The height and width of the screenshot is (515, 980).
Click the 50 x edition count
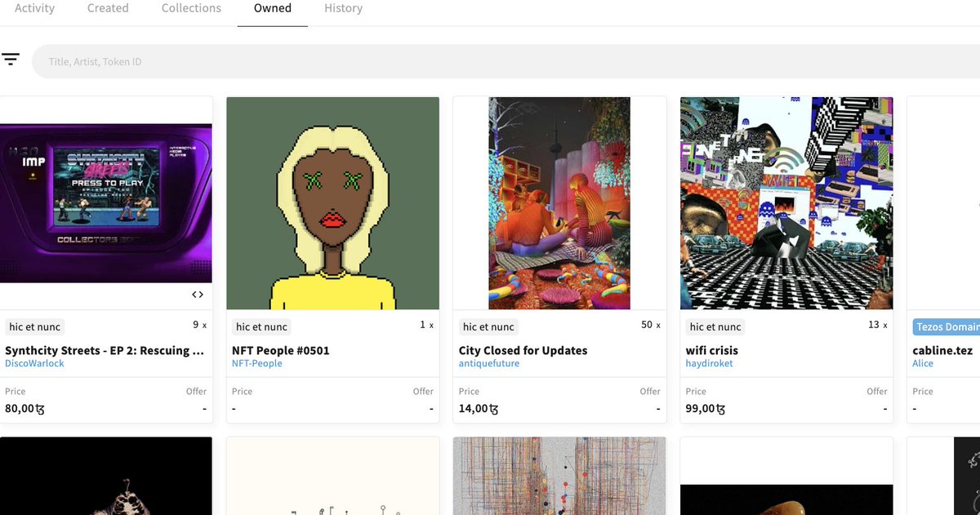652,325
